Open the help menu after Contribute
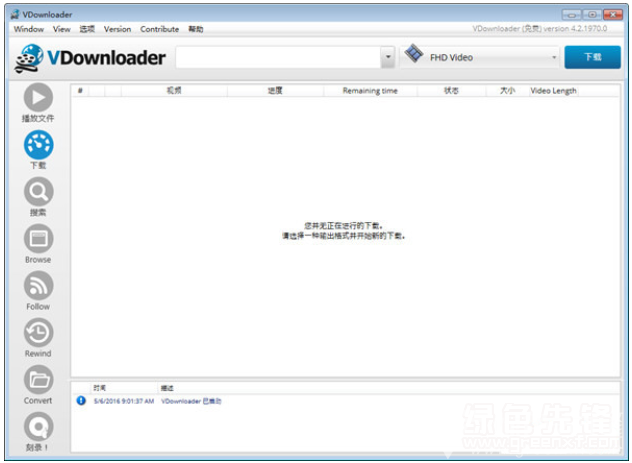This screenshot has height=463, width=632. pyautogui.click(x=196, y=29)
